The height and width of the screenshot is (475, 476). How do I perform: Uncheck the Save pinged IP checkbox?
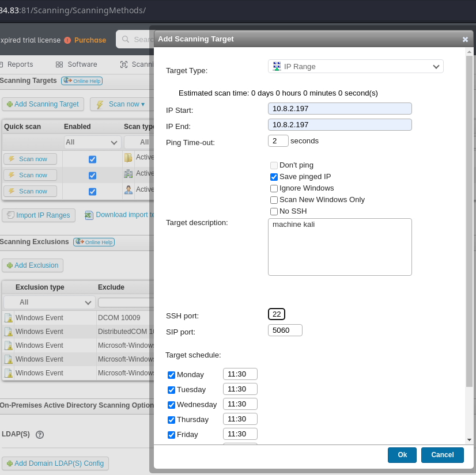pos(274,177)
